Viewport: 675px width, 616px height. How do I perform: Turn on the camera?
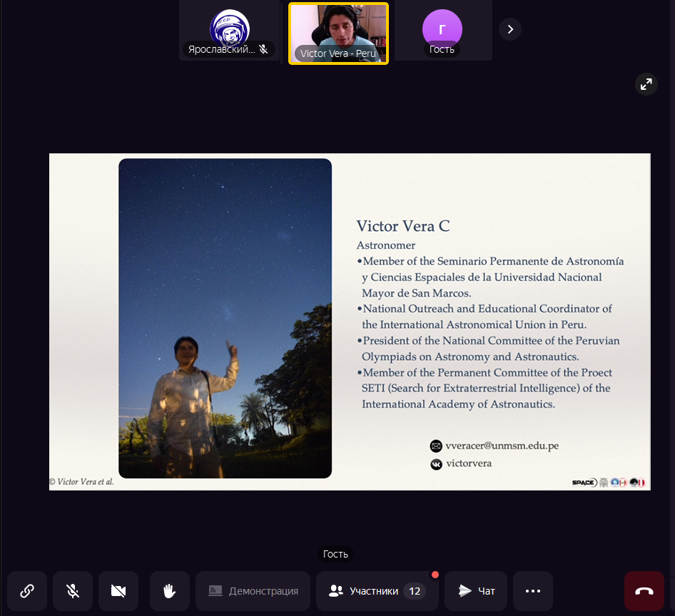pos(118,591)
